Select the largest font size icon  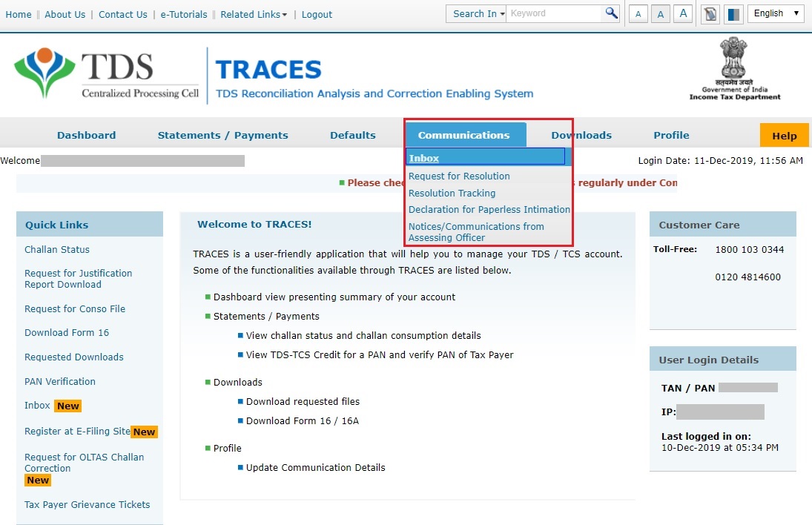click(x=683, y=13)
